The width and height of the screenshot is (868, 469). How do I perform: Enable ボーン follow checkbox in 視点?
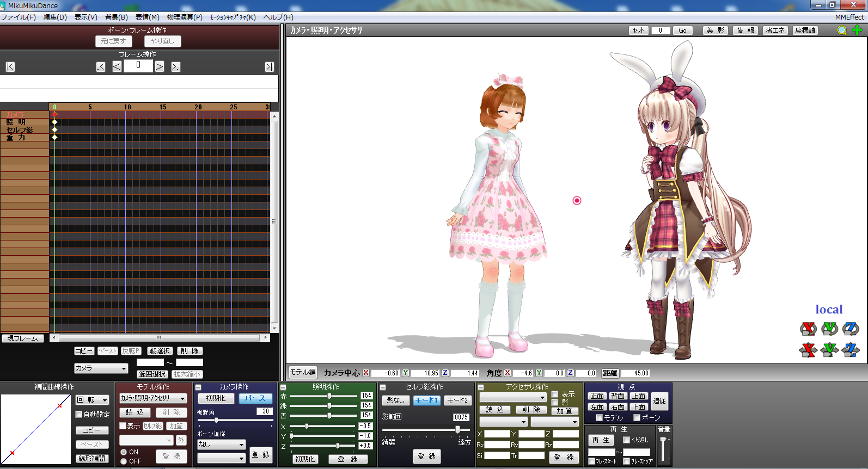pyautogui.click(x=637, y=418)
